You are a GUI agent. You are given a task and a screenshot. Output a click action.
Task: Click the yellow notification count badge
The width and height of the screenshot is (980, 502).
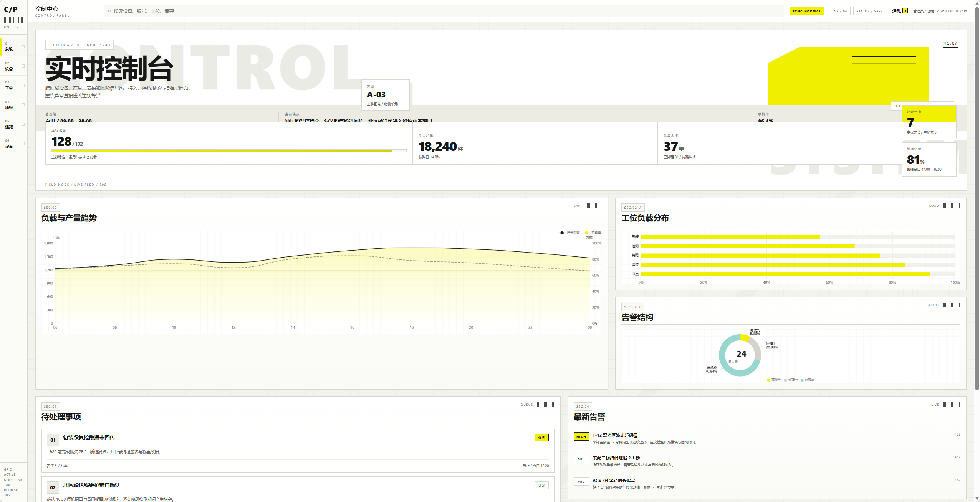905,11
